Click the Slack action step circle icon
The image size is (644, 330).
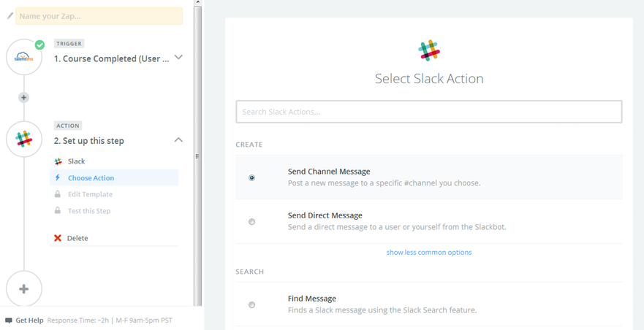coord(24,139)
